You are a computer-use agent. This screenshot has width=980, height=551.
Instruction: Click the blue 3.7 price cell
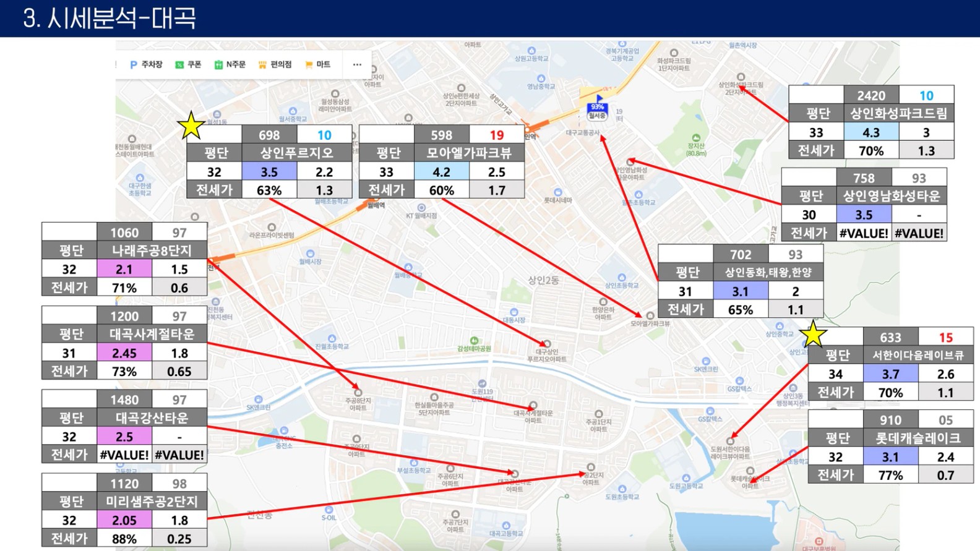891,374
